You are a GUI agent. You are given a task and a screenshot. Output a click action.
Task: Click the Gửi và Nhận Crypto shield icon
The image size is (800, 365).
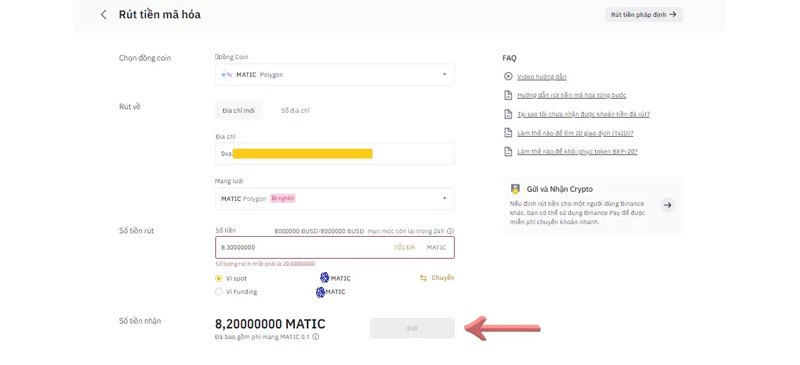[515, 189]
